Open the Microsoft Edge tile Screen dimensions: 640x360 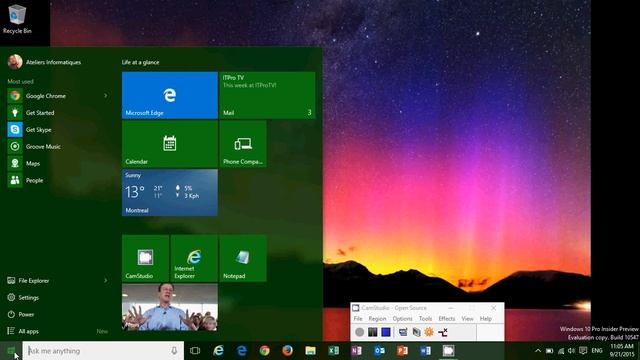[x=170, y=95]
